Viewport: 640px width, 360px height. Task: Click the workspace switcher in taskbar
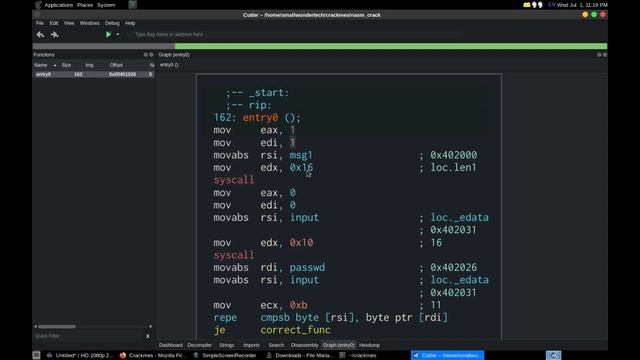[x=553, y=356]
